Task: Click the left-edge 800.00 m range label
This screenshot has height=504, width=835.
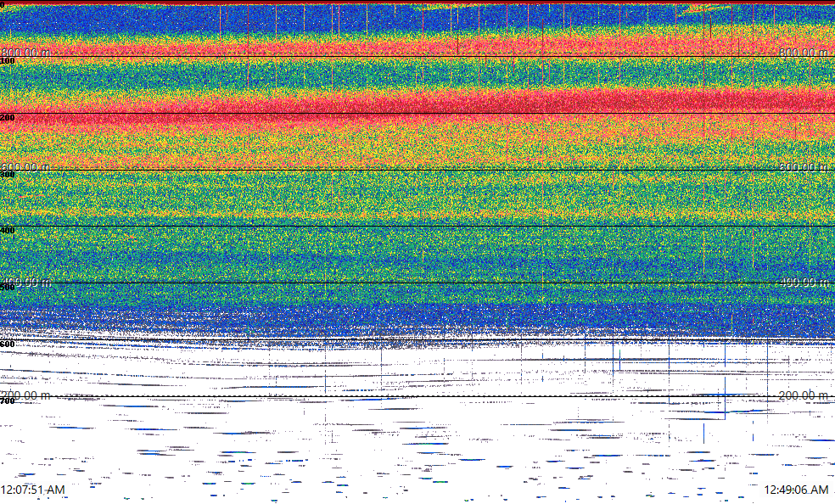Action: (25, 52)
